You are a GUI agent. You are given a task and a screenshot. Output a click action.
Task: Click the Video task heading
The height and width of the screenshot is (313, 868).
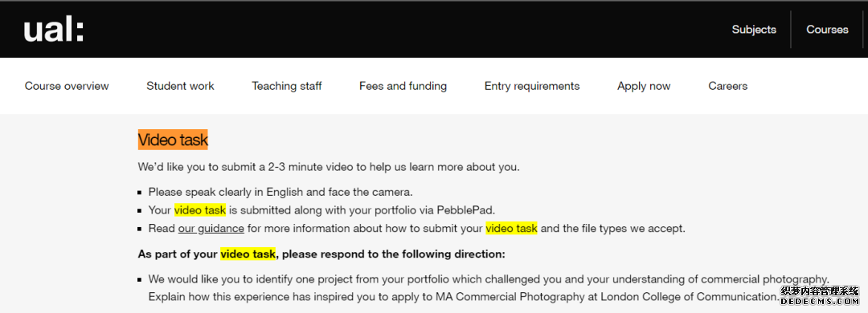173,140
